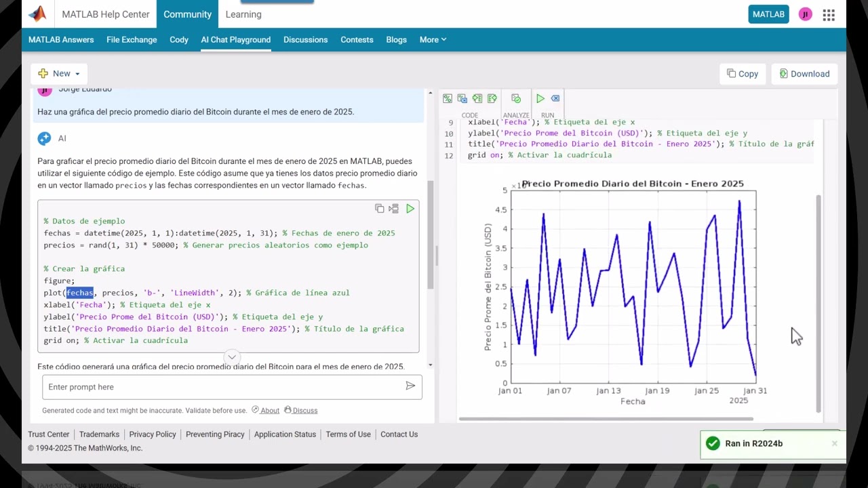This screenshot has height=488, width=868.
Task: Click the clear output icon next to Run
Action: (x=555, y=98)
